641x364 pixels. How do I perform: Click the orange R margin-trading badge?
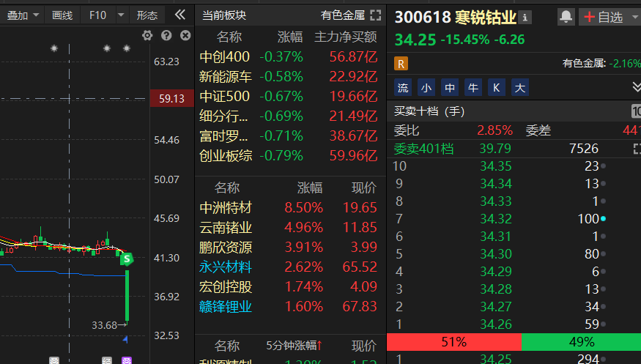pos(401,63)
